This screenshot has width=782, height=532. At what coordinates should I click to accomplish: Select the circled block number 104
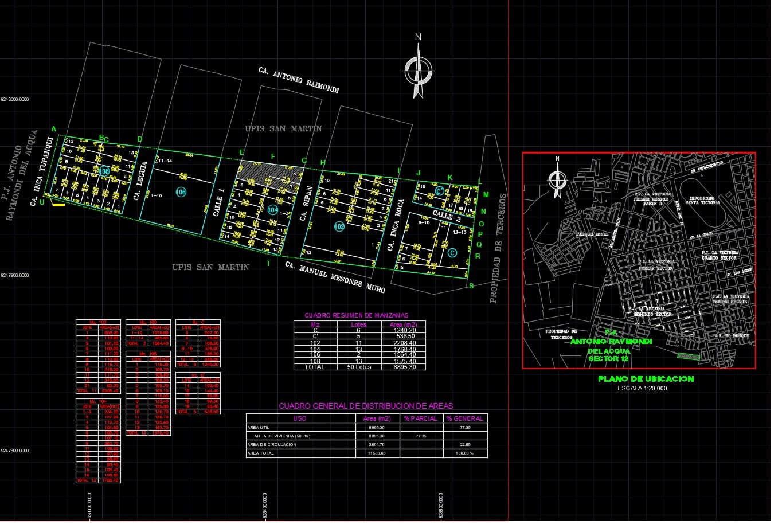tap(273, 210)
